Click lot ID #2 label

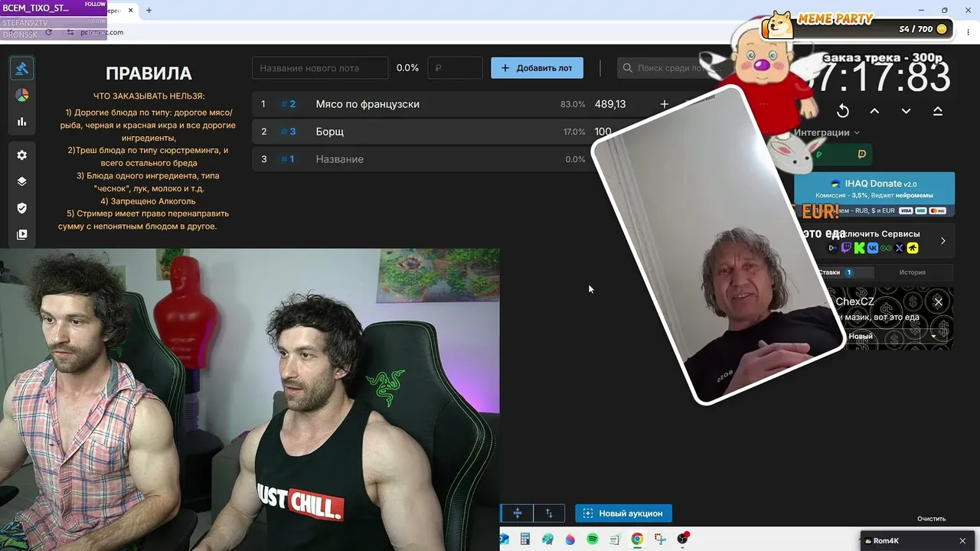point(289,104)
